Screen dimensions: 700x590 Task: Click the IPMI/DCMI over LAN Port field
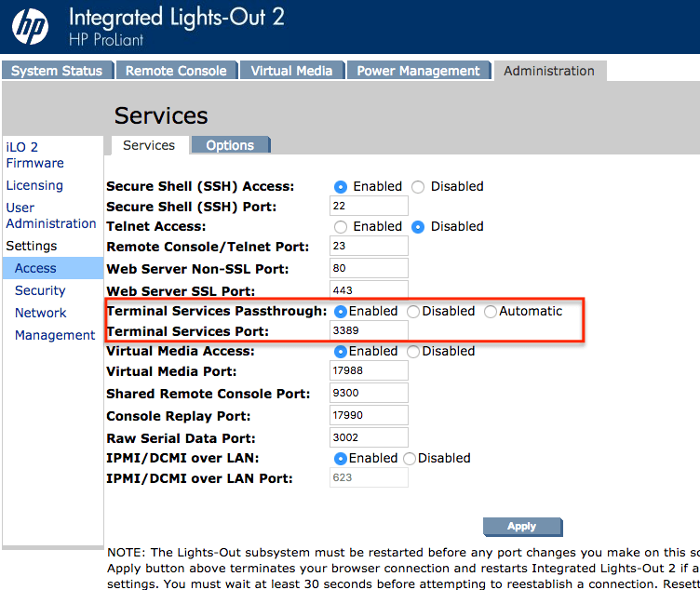click(369, 478)
